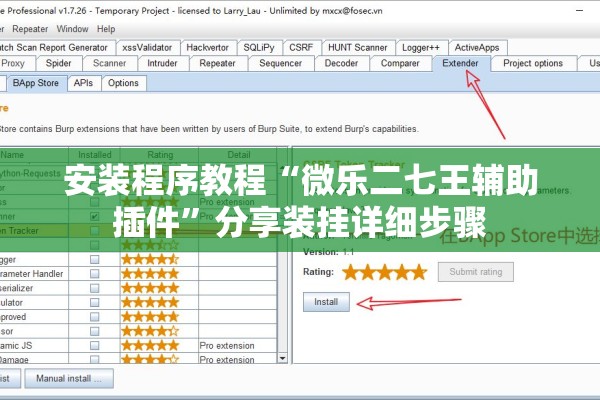The height and width of the screenshot is (400, 600).
Task: Click star rating of 'proved' row
Action: coord(150,317)
